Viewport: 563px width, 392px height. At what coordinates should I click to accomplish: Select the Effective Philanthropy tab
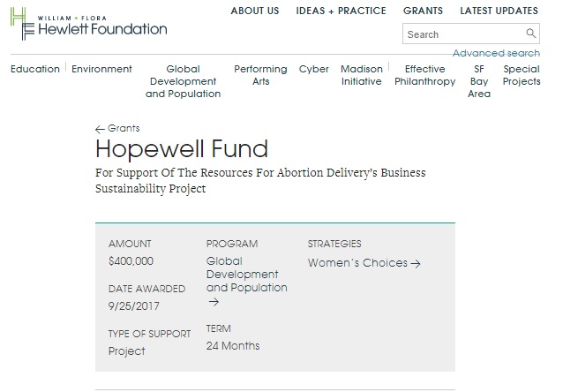click(424, 75)
